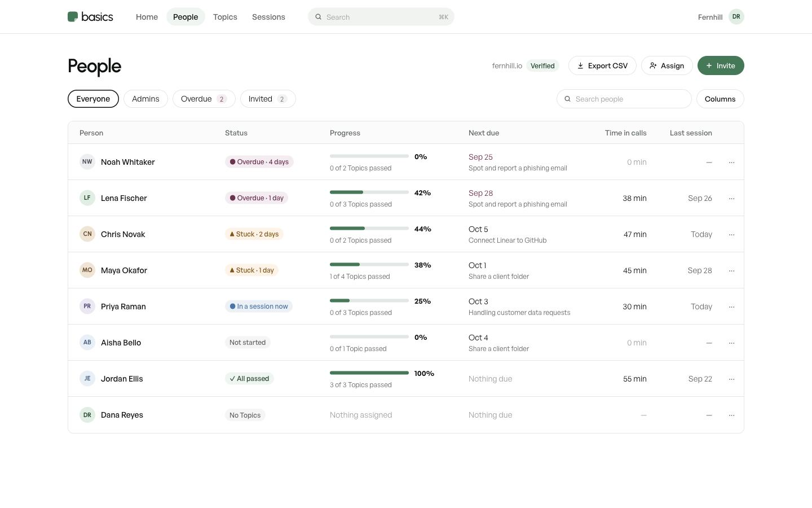812x508 pixels.
Task: Open the DR user avatar menu
Action: tap(736, 17)
